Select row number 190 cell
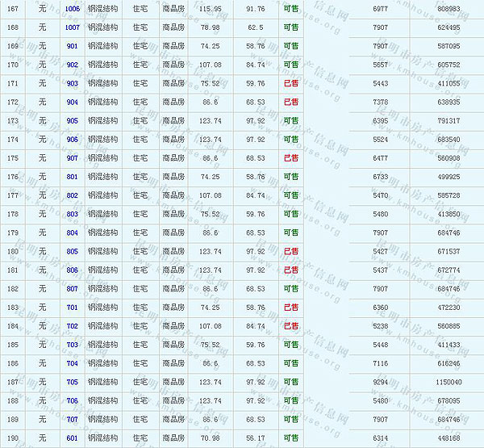The height and width of the screenshot is (448, 484). coord(12,438)
